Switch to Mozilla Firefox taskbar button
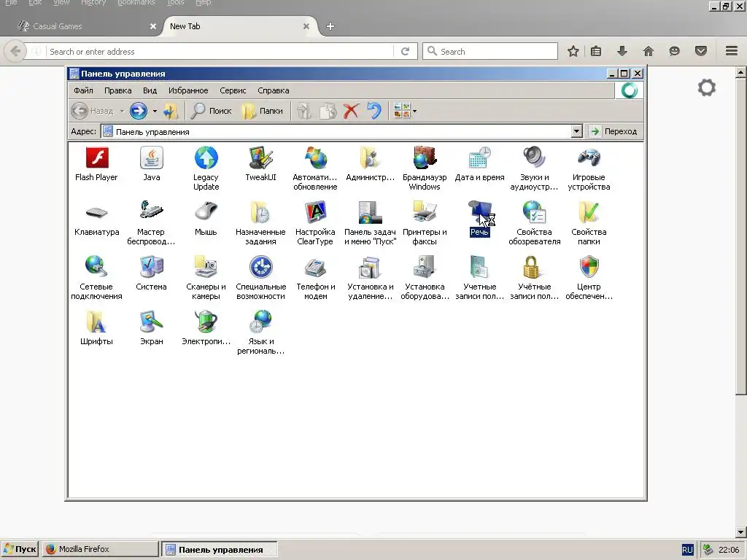 101,549
